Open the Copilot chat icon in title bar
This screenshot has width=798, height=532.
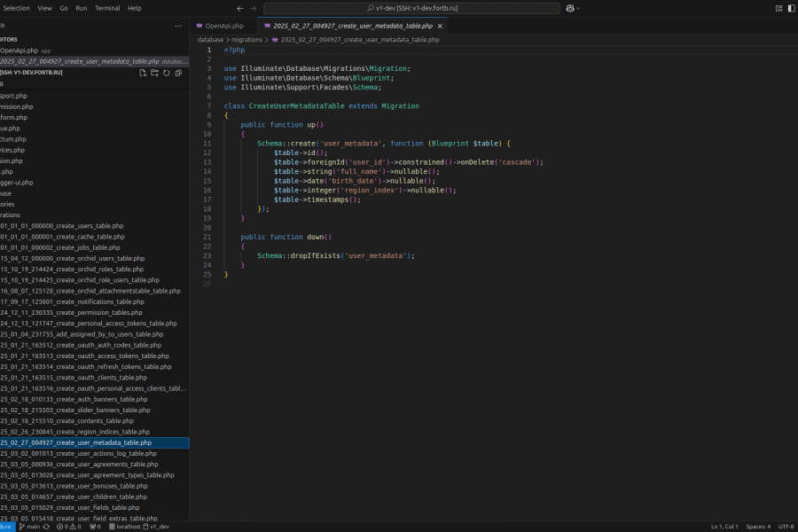[x=569, y=8]
